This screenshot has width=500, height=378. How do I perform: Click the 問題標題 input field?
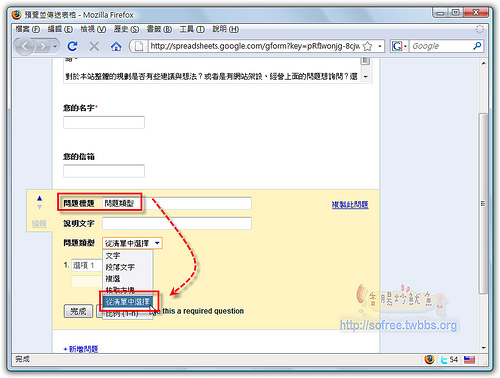(x=177, y=203)
